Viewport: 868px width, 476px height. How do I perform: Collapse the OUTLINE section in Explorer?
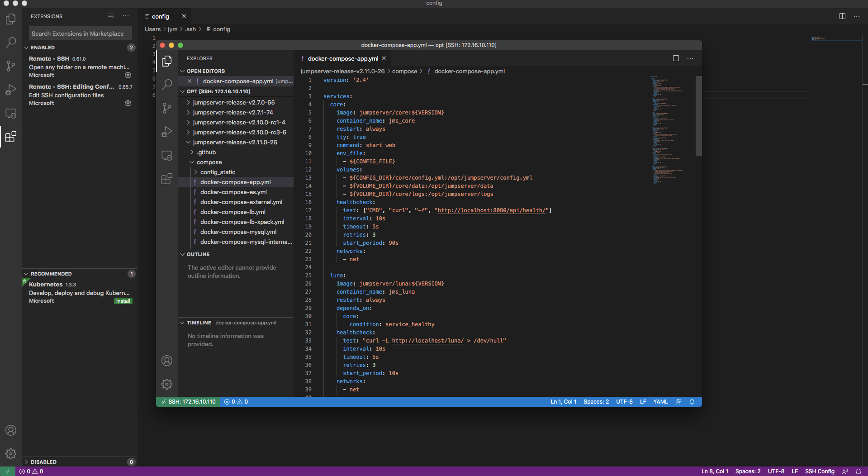[x=198, y=254]
